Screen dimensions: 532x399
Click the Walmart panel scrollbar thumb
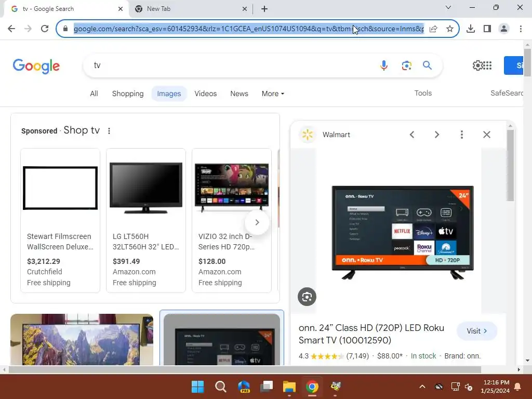pyautogui.click(x=510, y=165)
